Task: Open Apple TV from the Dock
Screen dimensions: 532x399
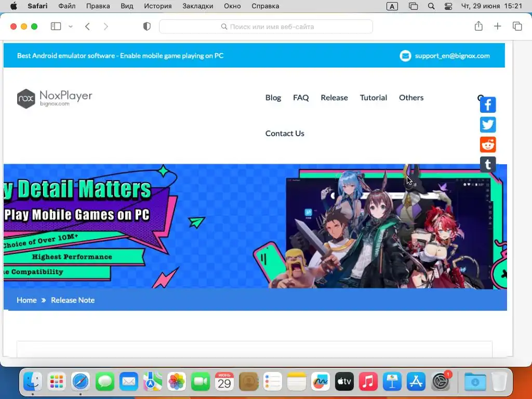Action: pyautogui.click(x=344, y=382)
